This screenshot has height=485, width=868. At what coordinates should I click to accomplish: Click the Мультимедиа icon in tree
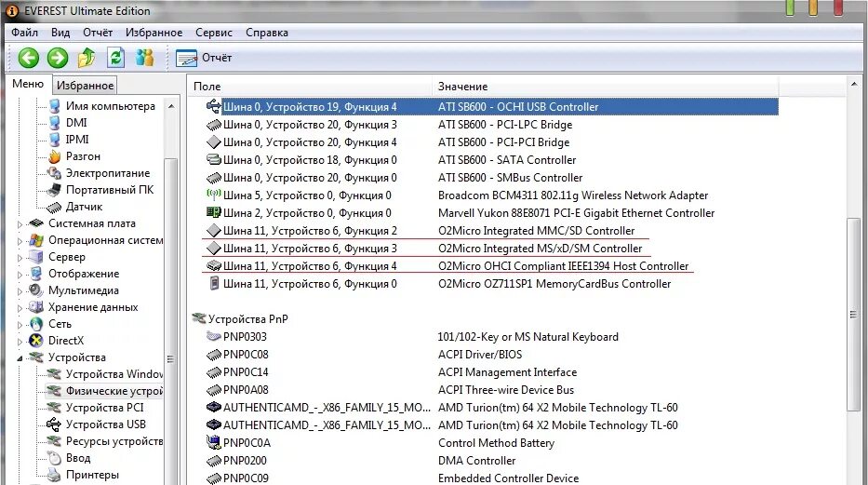click(36, 290)
